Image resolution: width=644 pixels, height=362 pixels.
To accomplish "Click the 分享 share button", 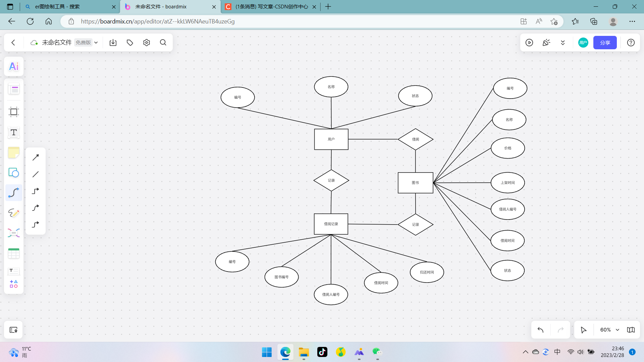I will click(605, 43).
